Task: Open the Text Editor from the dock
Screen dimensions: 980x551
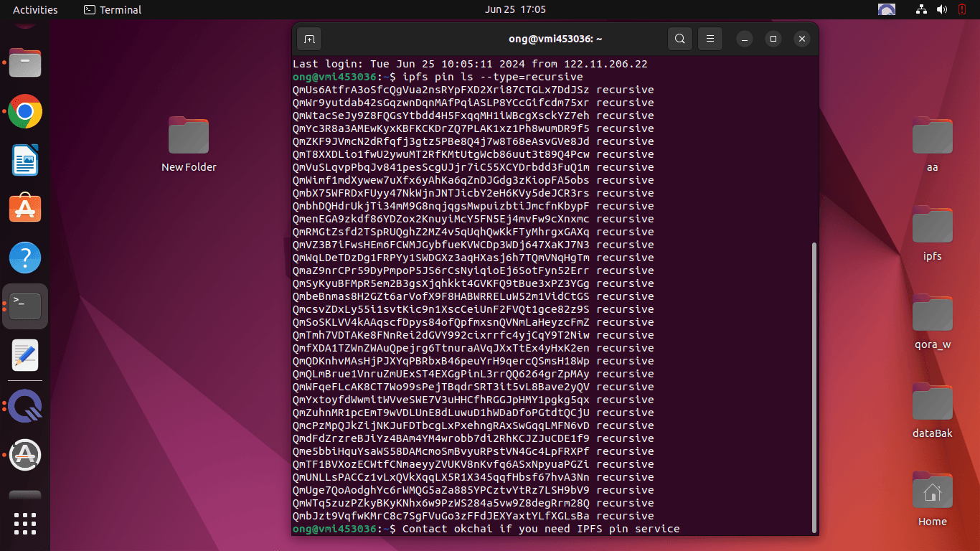Action: coord(25,355)
